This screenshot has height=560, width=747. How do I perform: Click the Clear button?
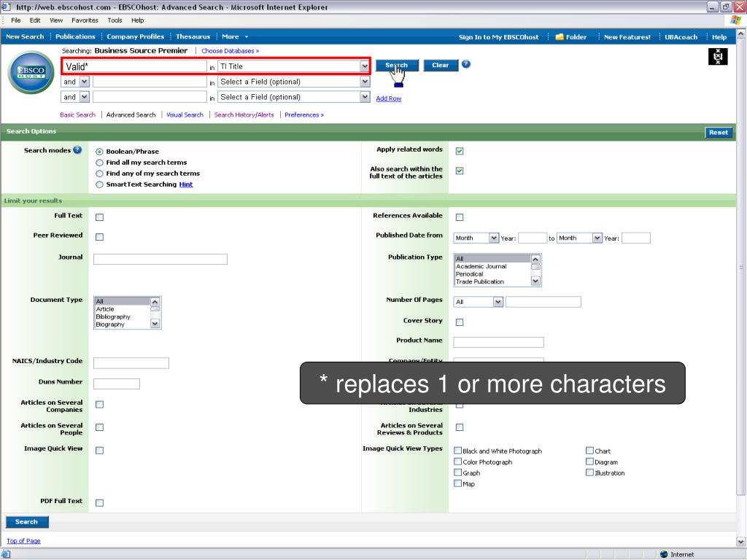440,65
